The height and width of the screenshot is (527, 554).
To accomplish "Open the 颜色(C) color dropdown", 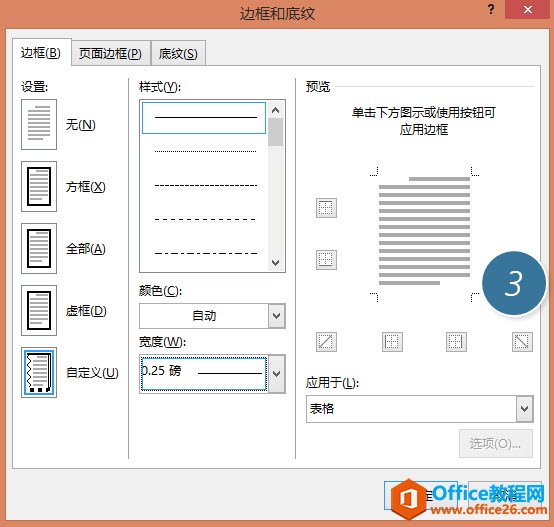I will coord(212,316).
